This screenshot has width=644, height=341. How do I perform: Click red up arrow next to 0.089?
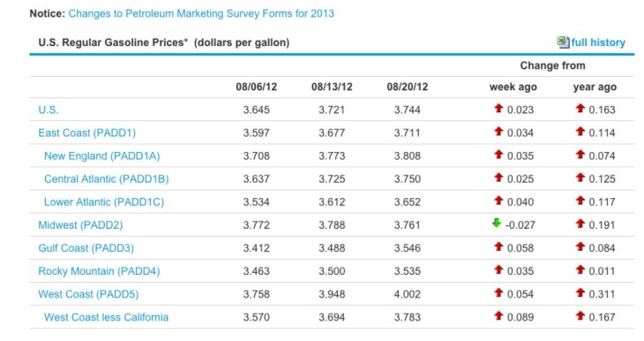pyautogui.click(x=498, y=315)
